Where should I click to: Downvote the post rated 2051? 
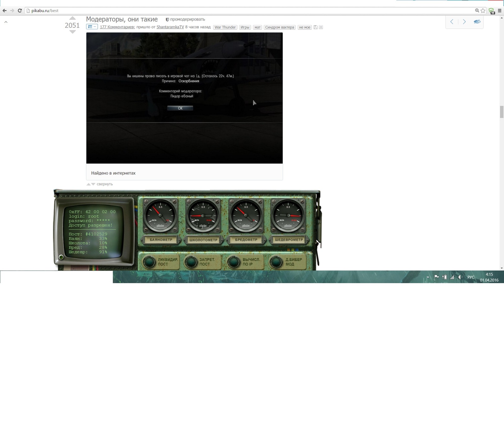click(72, 32)
